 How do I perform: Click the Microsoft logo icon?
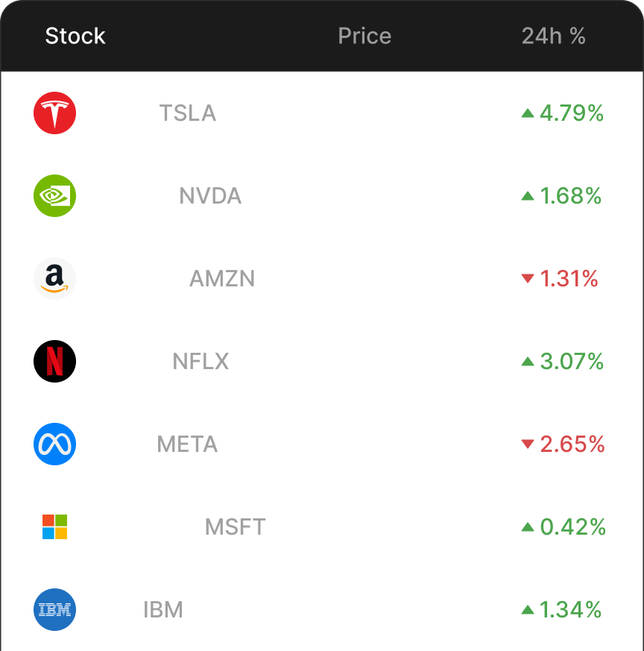55,527
